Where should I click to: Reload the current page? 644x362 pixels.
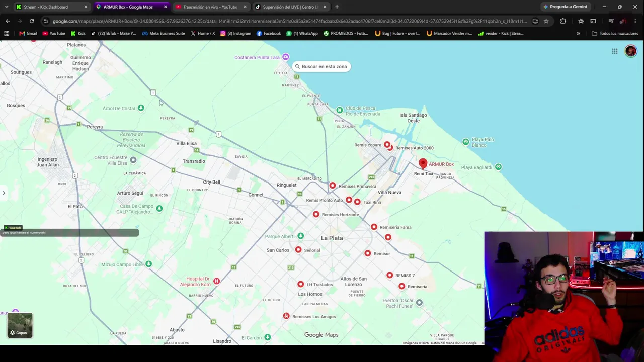coord(32,21)
